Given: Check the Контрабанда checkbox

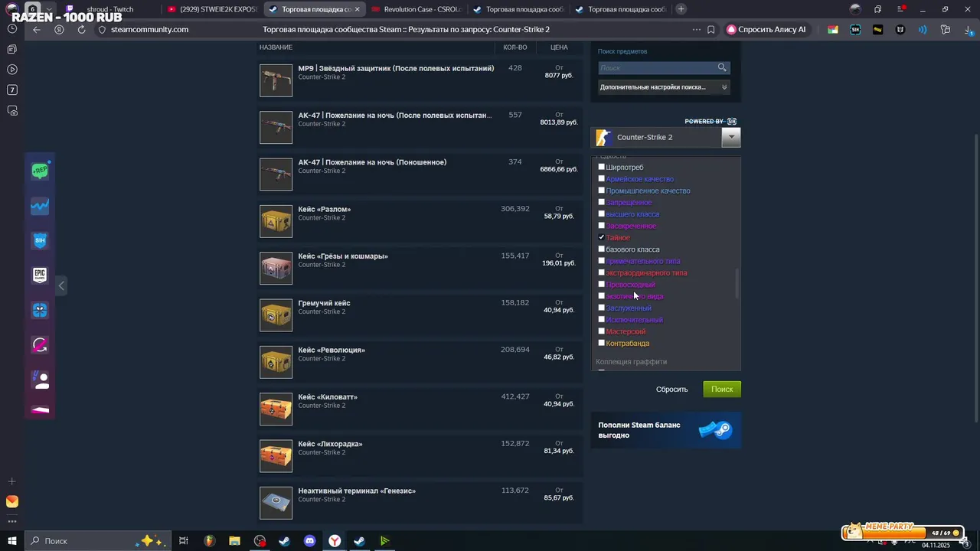Looking at the screenshot, I should [x=601, y=343].
